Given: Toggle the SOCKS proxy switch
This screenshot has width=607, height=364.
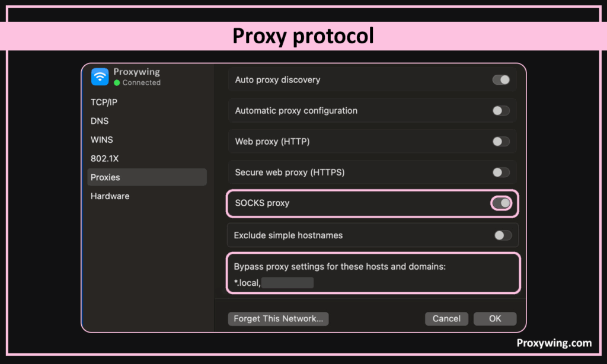Looking at the screenshot, I should 501,203.
